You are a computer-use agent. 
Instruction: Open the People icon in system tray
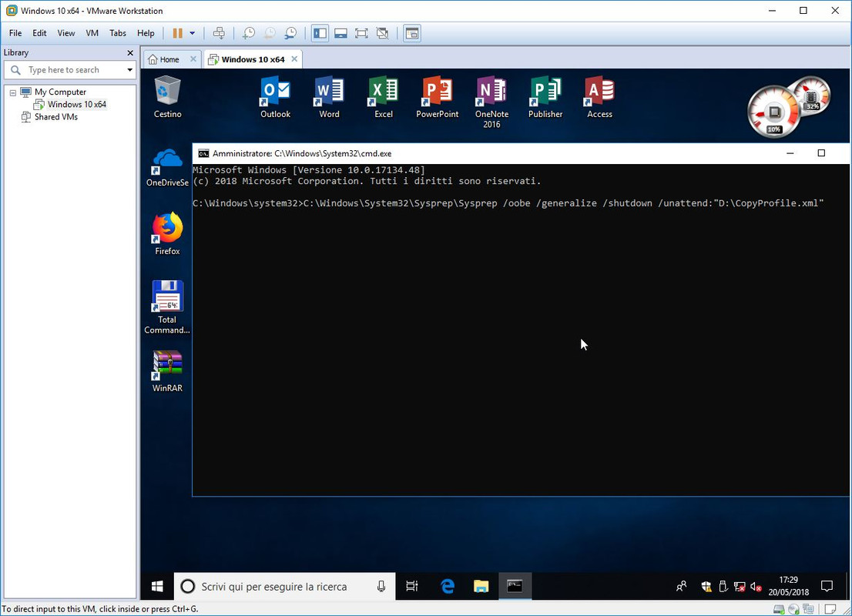click(681, 586)
